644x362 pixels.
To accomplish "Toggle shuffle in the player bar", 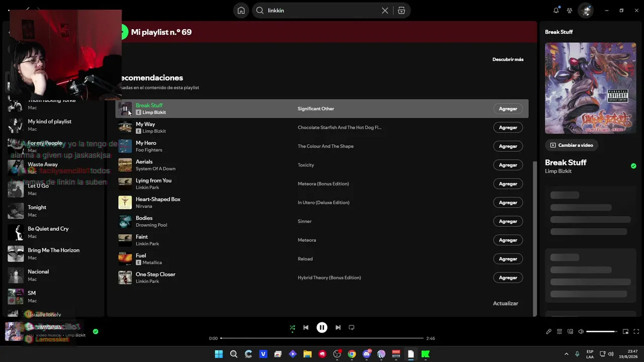I will pyautogui.click(x=292, y=328).
